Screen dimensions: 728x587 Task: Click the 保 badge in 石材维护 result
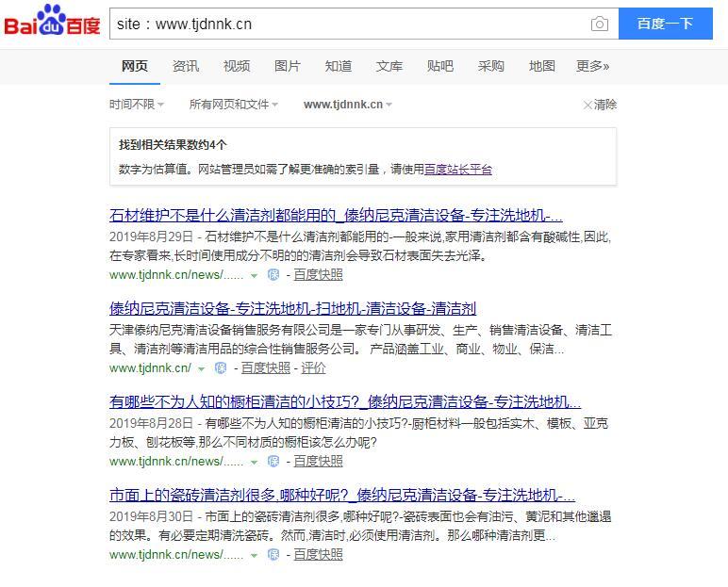pyautogui.click(x=273, y=275)
